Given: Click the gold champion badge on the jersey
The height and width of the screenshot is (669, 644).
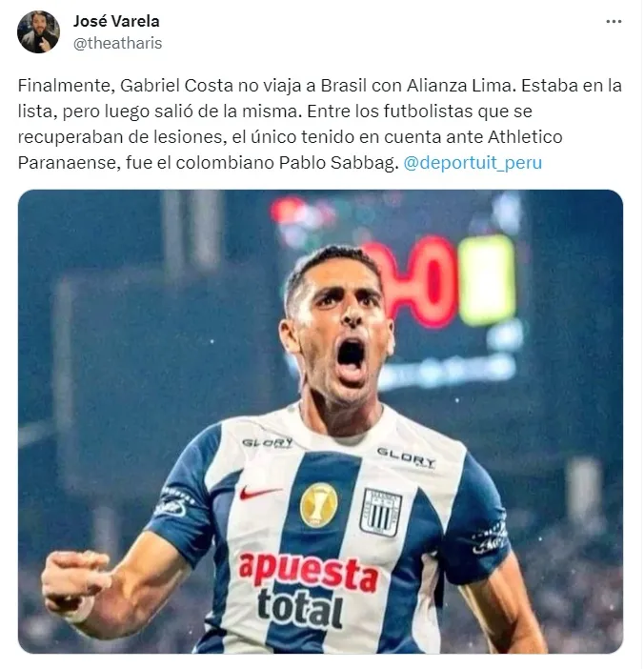Looking at the screenshot, I should [x=318, y=505].
